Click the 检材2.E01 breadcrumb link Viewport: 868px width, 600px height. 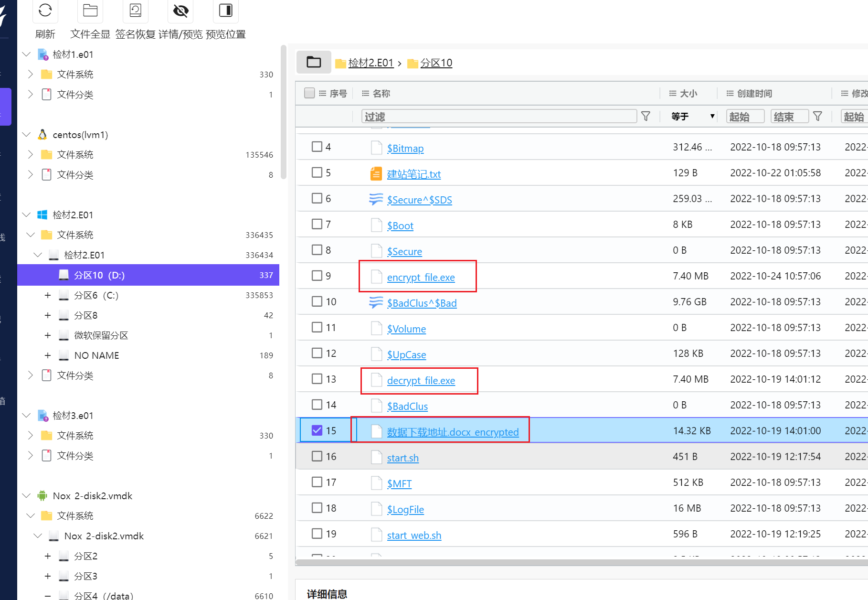point(370,63)
